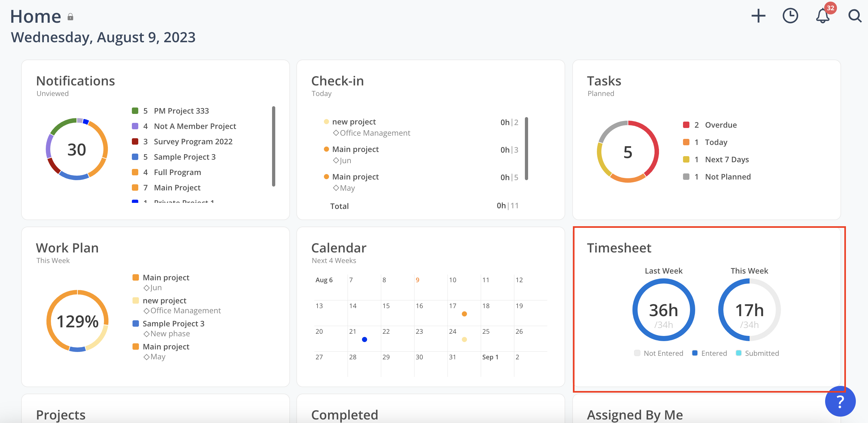The width and height of the screenshot is (868, 423).
Task: Click the orange event dot on August 17
Action: (464, 314)
